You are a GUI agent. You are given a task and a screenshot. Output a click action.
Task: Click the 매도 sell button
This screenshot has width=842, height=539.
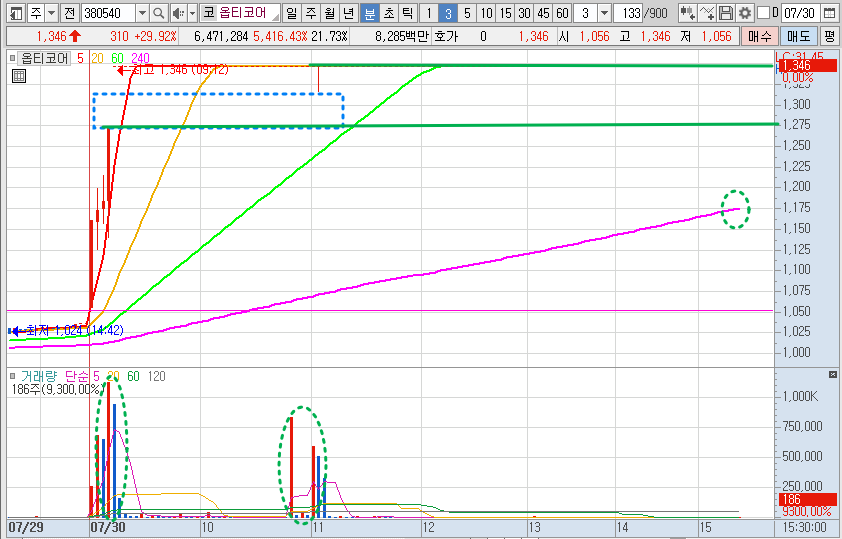tap(799, 37)
